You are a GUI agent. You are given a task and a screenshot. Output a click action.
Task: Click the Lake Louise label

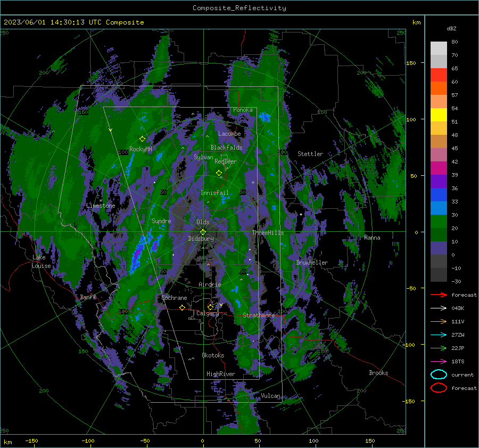pyautogui.click(x=41, y=262)
